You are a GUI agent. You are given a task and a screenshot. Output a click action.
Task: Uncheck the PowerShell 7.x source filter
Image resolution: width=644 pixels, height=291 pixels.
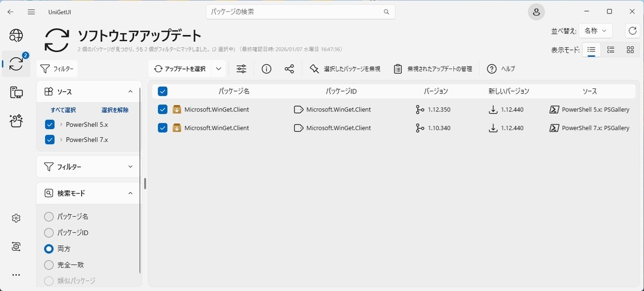pos(50,139)
